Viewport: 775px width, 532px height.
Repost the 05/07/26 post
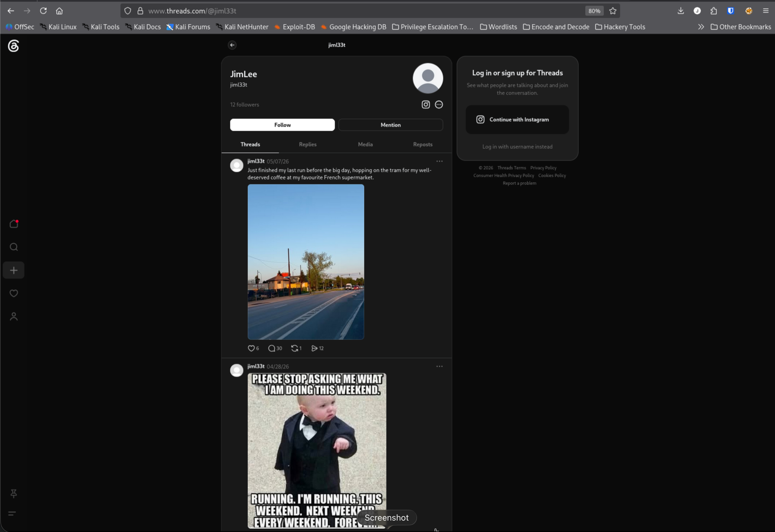(x=296, y=348)
